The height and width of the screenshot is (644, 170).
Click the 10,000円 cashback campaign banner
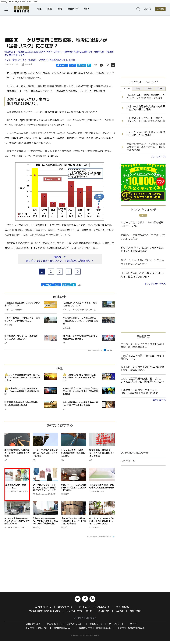click(x=143, y=182)
